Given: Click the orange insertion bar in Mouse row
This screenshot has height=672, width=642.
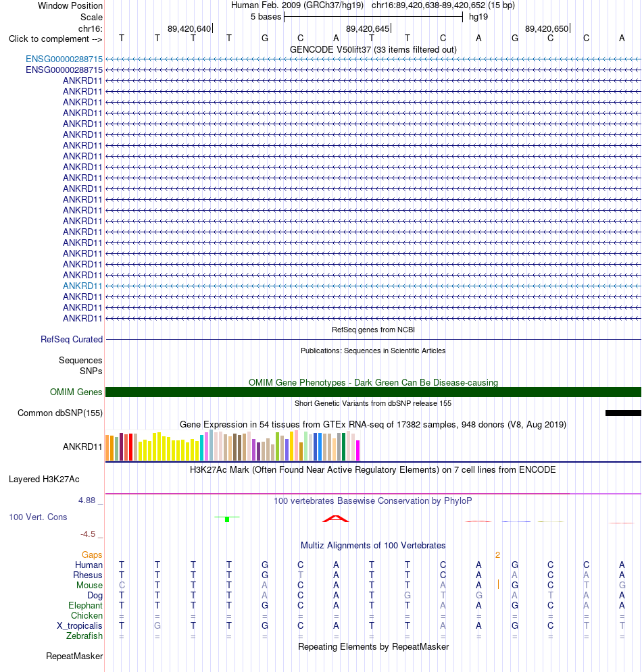Looking at the screenshot, I should tap(498, 584).
